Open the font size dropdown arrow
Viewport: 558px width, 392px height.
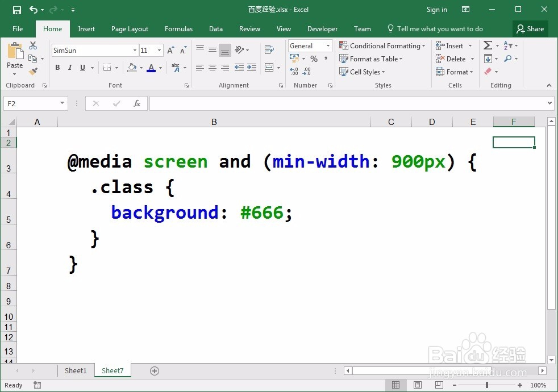pyautogui.click(x=160, y=50)
